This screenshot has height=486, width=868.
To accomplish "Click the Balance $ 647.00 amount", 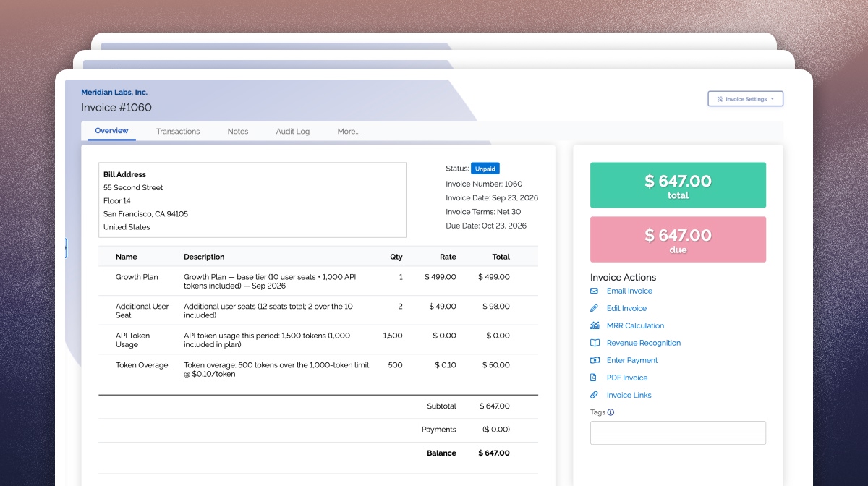I will 494,453.
